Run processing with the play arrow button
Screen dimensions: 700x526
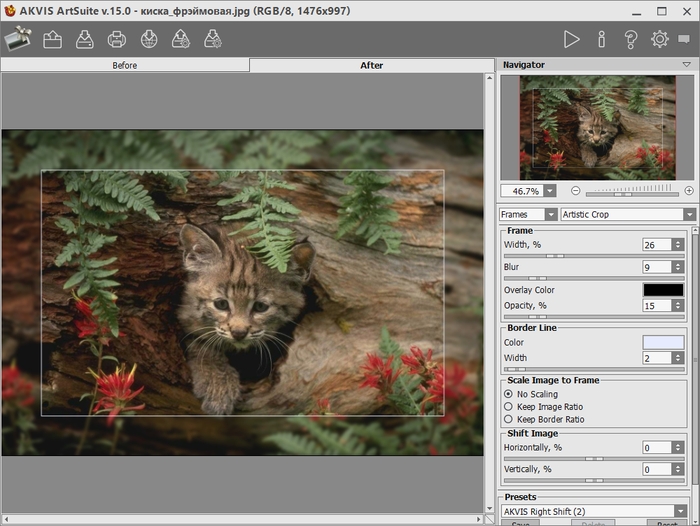571,39
